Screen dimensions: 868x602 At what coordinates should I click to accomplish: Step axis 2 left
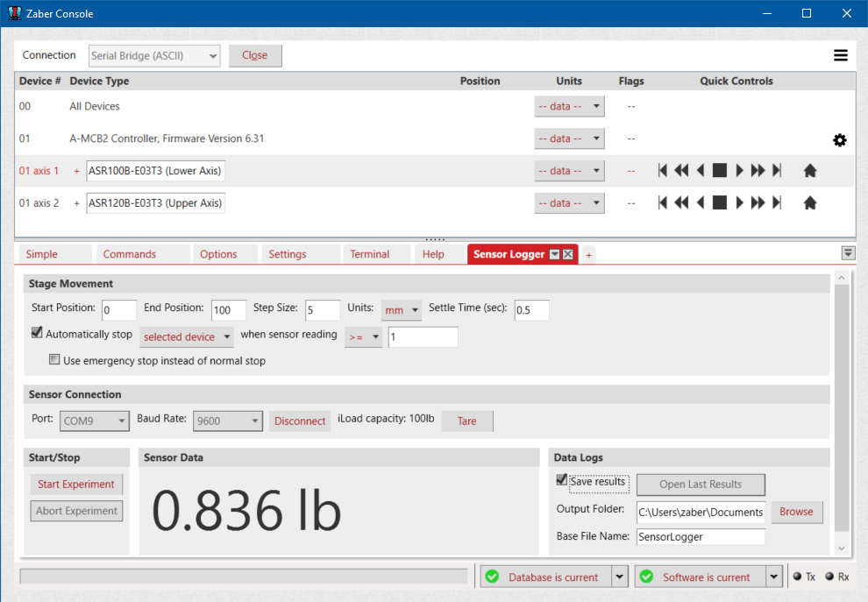(701, 202)
